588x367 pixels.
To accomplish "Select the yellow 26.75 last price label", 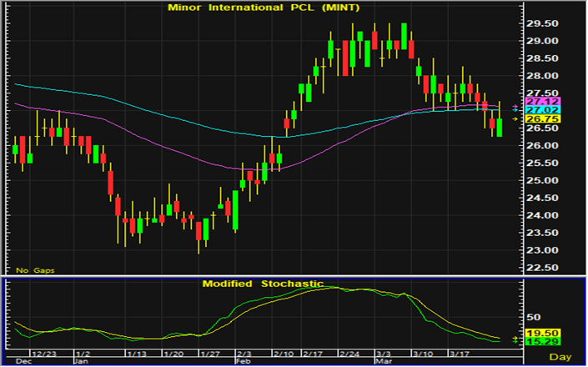I will pyautogui.click(x=543, y=118).
